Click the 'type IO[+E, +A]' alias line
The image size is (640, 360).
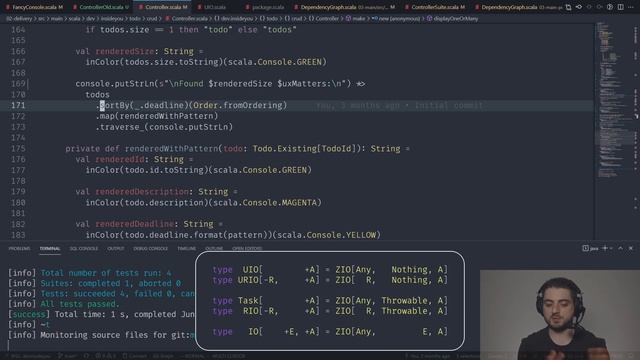tap(330, 331)
